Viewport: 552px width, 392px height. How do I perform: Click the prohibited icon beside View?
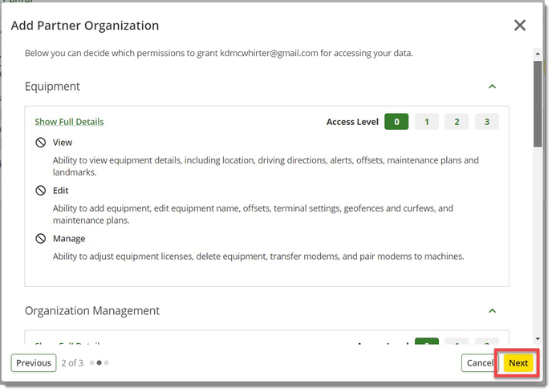(x=41, y=143)
